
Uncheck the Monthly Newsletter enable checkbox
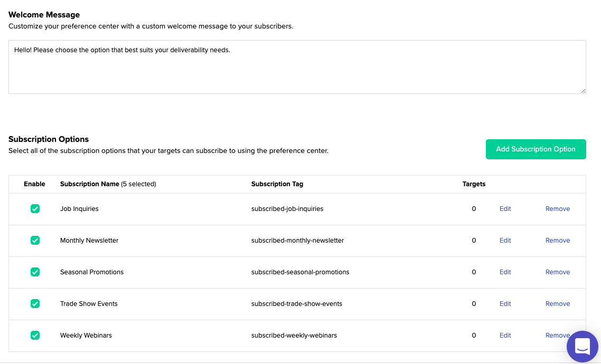(35, 241)
